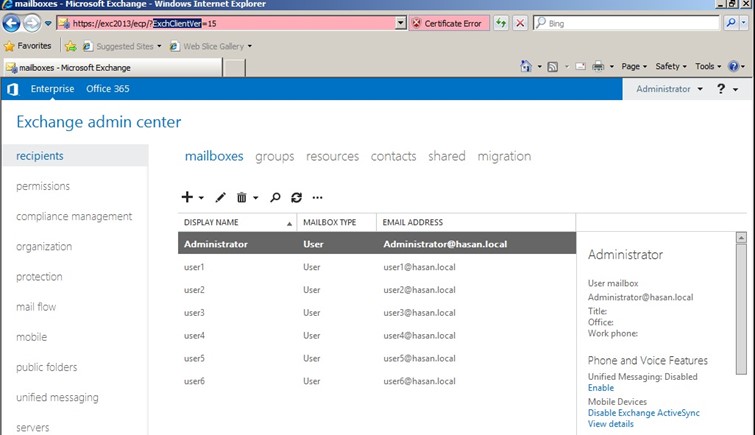The image size is (755, 435).
Task: Switch to the migration tab
Action: (x=504, y=156)
